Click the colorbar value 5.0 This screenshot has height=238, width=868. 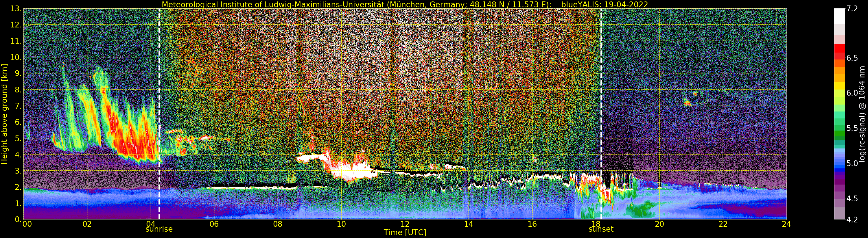pos(852,163)
